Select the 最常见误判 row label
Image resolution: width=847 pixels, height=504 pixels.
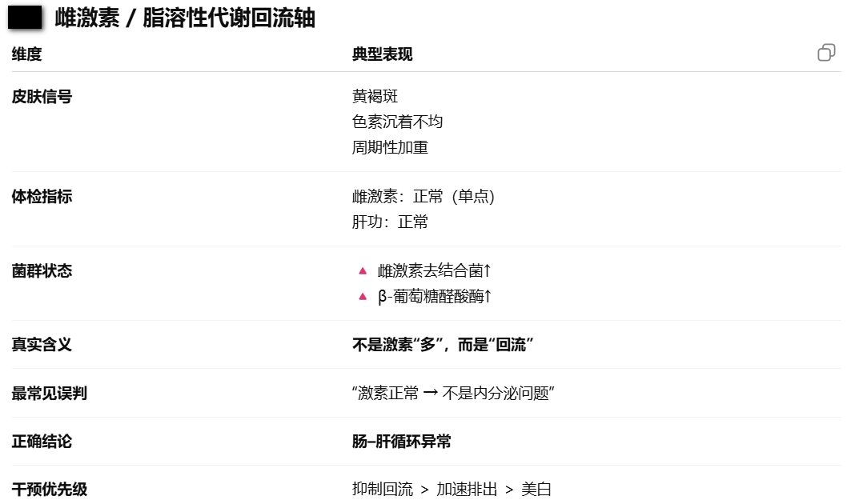50,394
